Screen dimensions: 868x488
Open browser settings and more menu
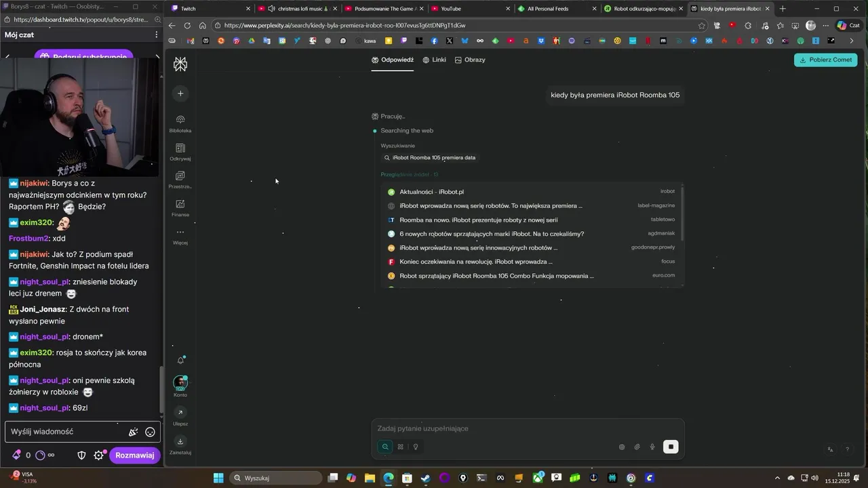pos(826,25)
